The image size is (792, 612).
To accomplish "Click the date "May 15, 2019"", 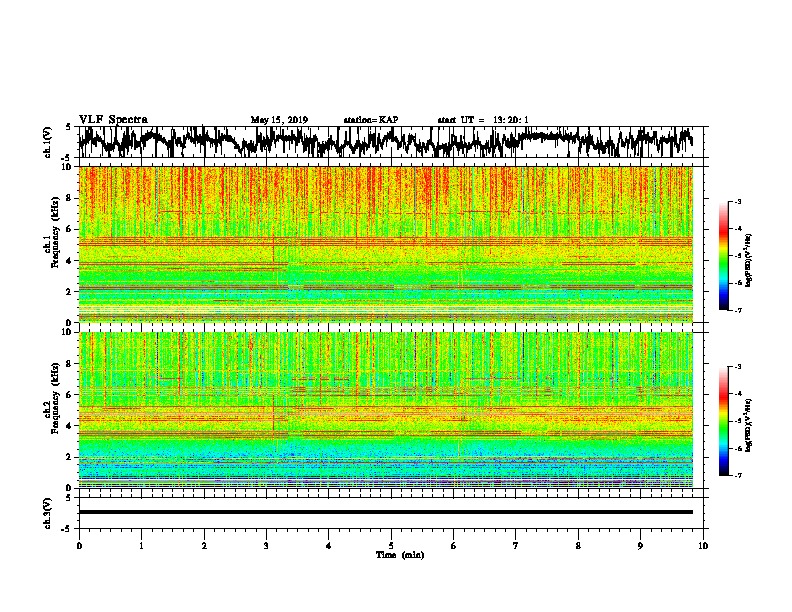I will click(279, 120).
